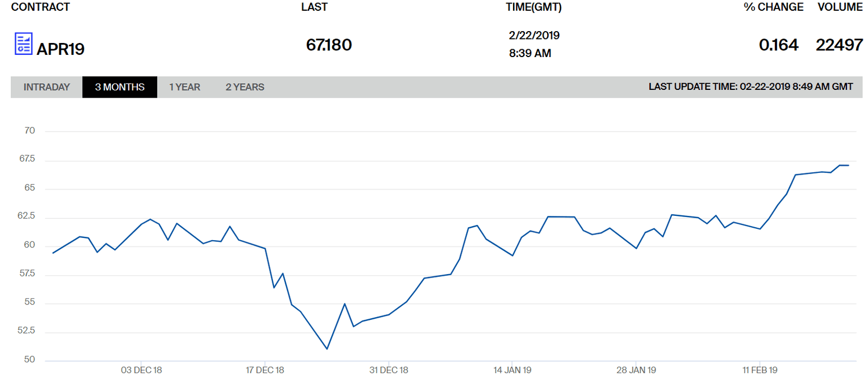Switch to the INTRADAY tab
The height and width of the screenshot is (386, 868).
[47, 87]
